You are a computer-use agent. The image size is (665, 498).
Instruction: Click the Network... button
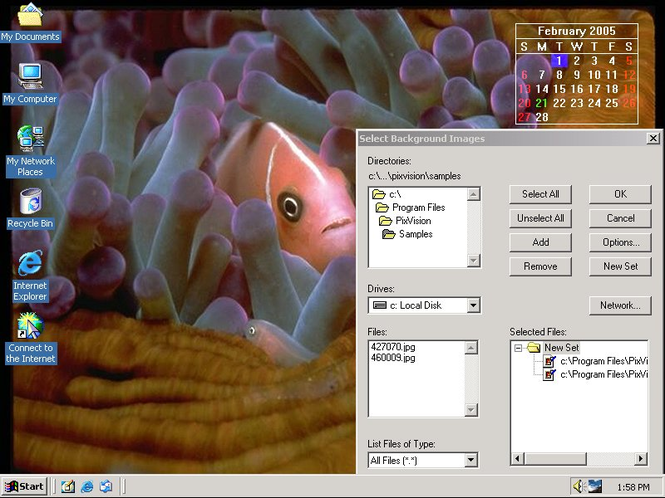click(620, 305)
